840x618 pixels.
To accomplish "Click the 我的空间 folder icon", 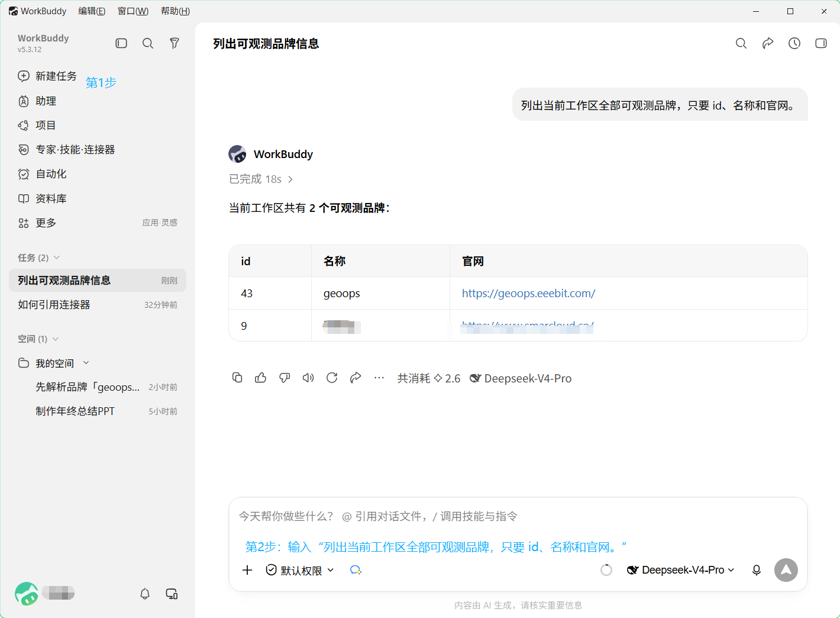I will tap(24, 363).
